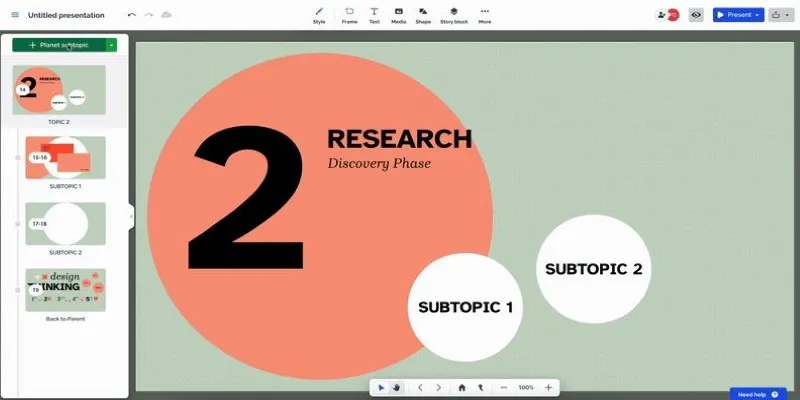800x400 pixels.
Task: Open the Shape tool
Action: click(423, 15)
